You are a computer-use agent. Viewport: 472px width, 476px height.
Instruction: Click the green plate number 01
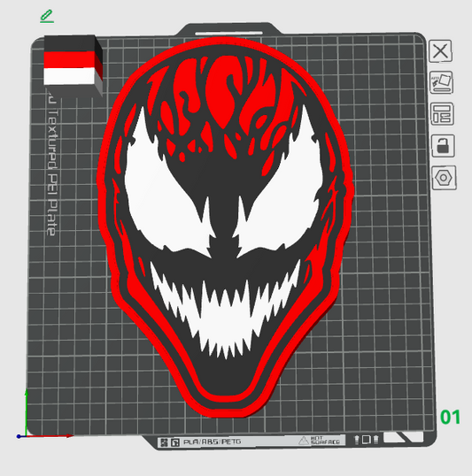click(450, 417)
